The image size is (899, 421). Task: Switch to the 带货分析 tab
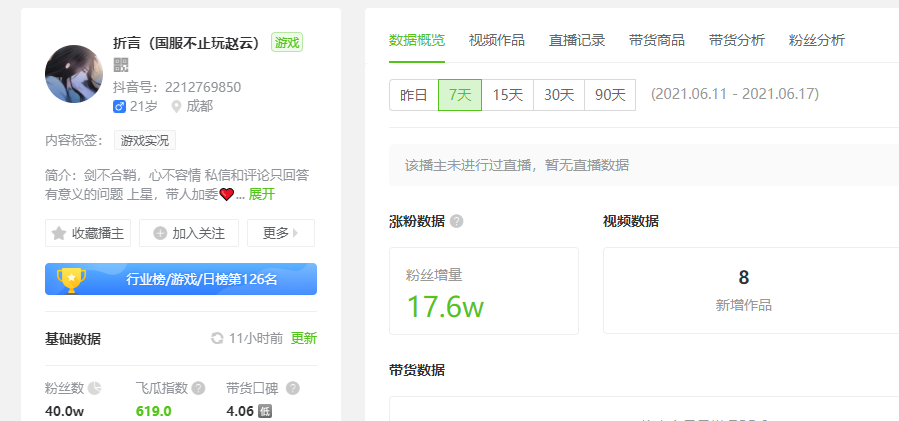[x=737, y=40]
